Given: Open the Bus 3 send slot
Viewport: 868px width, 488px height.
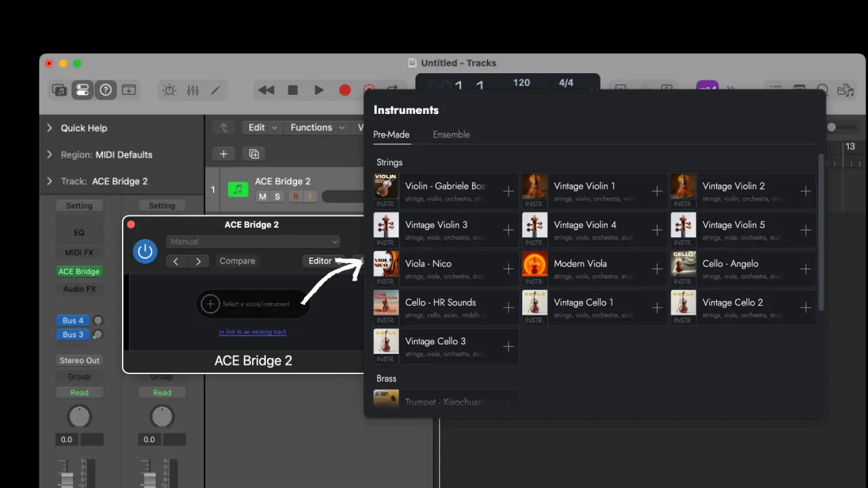Looking at the screenshot, I should (x=73, y=334).
